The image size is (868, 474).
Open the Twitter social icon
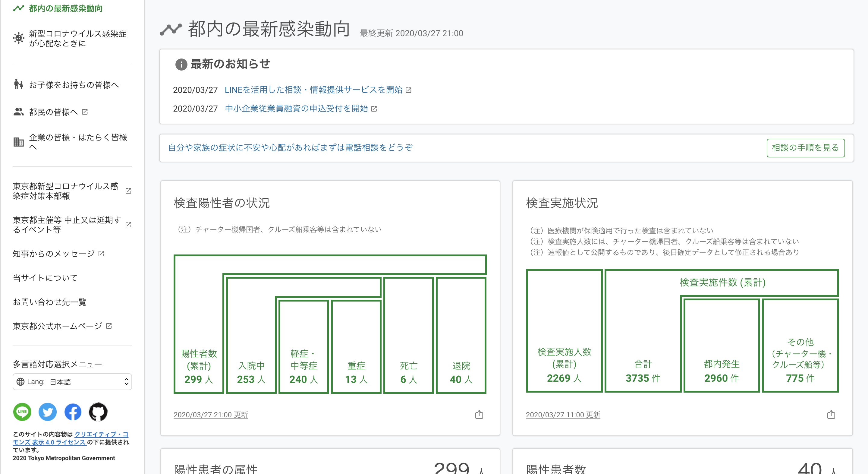click(x=48, y=412)
